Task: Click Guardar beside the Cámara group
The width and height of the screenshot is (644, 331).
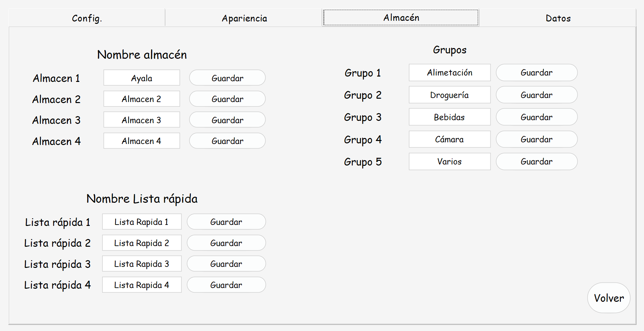Action: 536,139
